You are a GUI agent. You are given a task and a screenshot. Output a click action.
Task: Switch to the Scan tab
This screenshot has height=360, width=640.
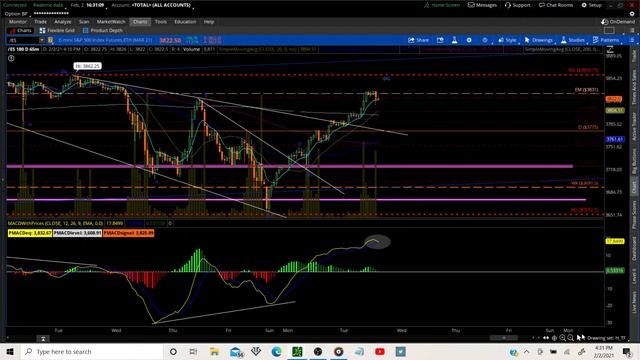coord(84,22)
